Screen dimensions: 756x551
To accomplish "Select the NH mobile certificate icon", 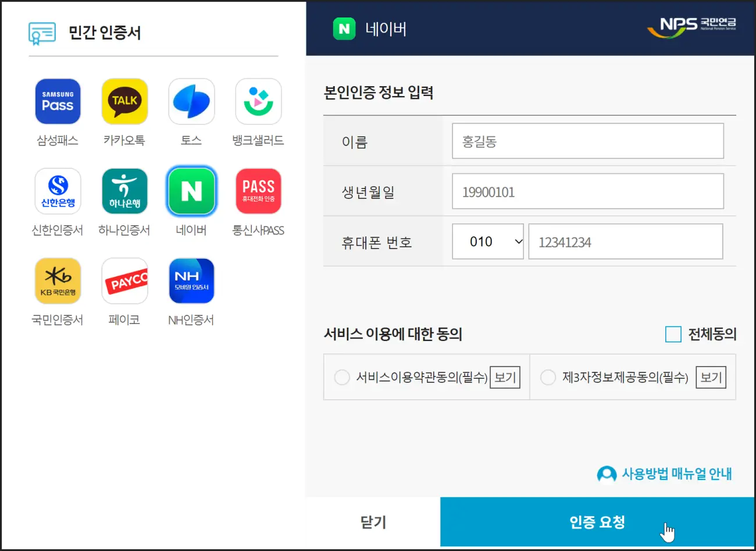I will [191, 281].
